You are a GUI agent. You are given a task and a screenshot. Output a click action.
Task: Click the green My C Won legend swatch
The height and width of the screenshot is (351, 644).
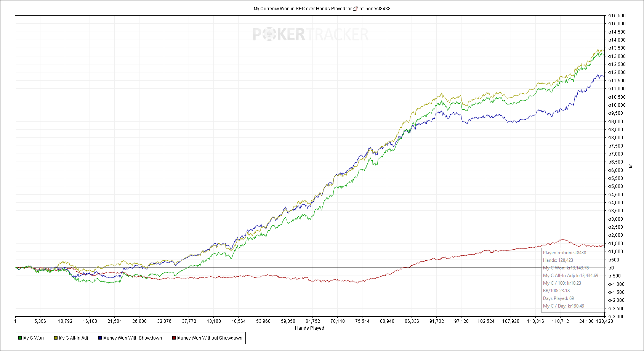point(20,338)
